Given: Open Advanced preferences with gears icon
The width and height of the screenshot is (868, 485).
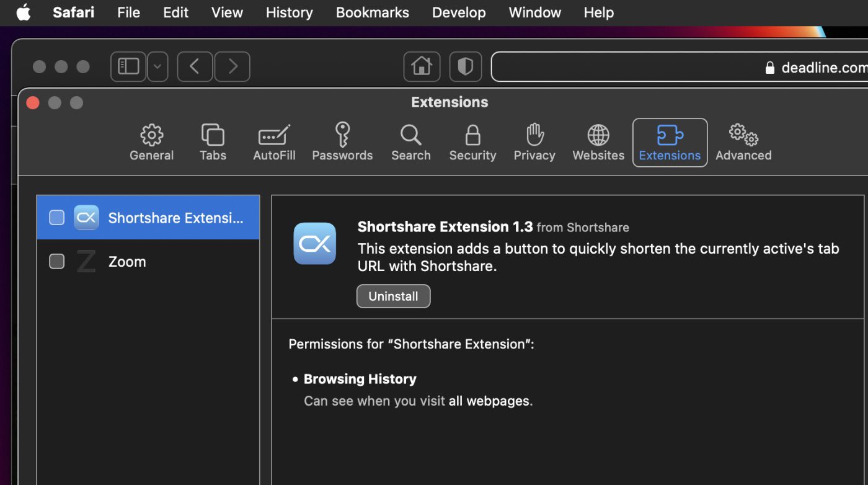Looking at the screenshot, I should [743, 143].
